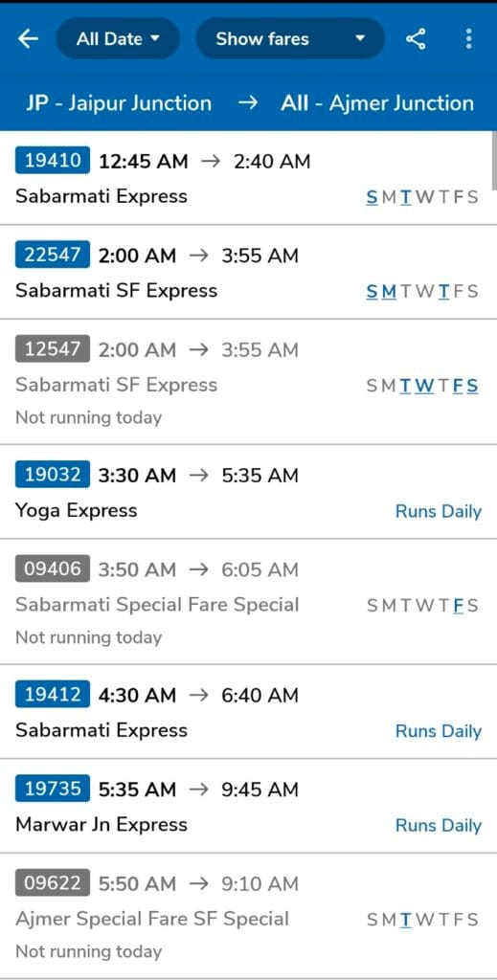Open Sabarmati Special Fare Special row
This screenshot has height=980, width=497.
(248, 601)
